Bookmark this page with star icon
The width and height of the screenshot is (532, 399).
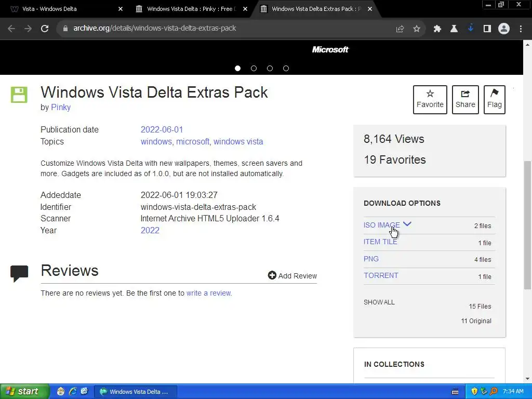tap(417, 29)
